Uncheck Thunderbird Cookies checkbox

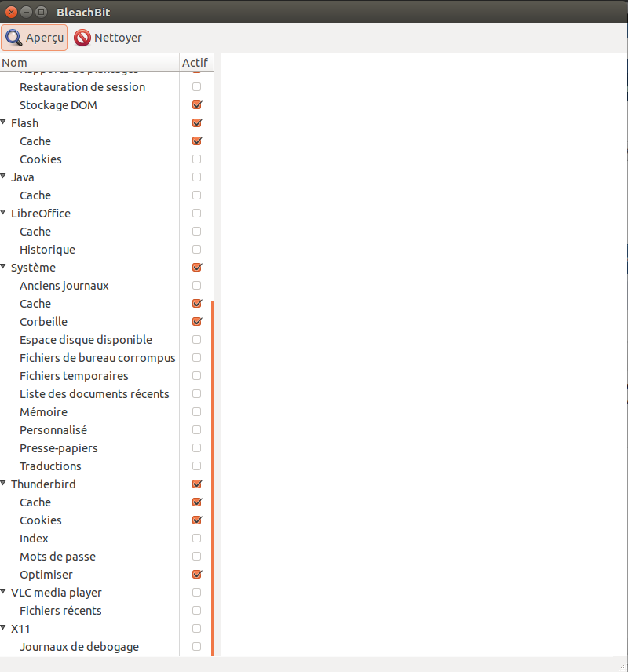tap(197, 520)
